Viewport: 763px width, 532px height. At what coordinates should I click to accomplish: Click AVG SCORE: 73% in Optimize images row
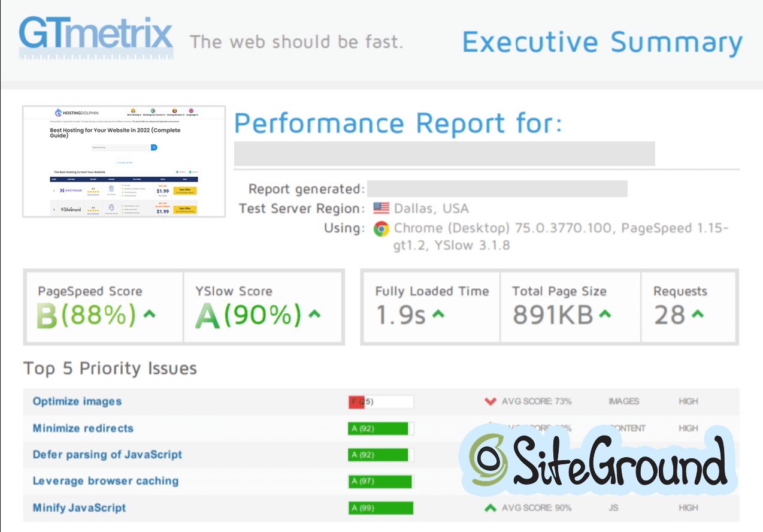[537, 401]
